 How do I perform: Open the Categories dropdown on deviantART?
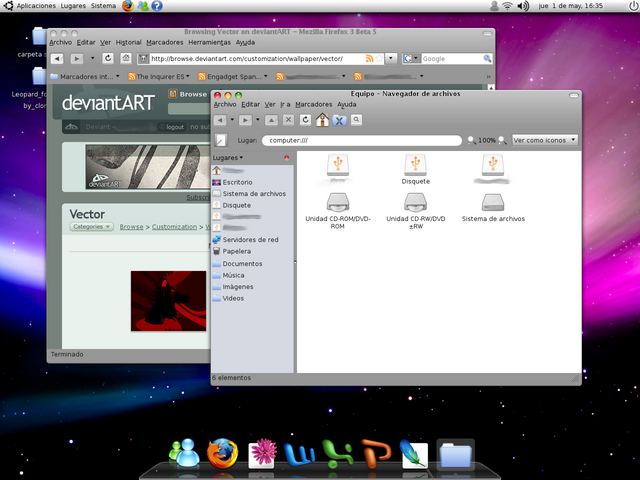pyautogui.click(x=91, y=227)
